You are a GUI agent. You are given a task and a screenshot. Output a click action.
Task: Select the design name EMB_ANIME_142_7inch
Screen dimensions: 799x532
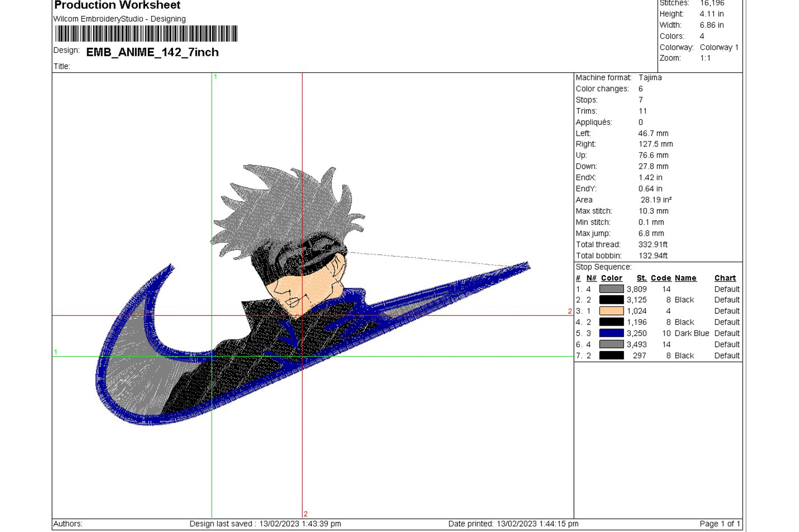(x=152, y=52)
